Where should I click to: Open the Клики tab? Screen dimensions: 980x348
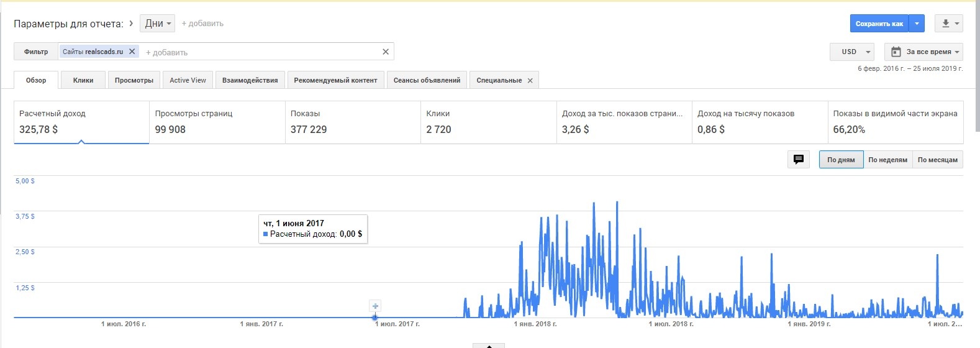[x=83, y=80]
